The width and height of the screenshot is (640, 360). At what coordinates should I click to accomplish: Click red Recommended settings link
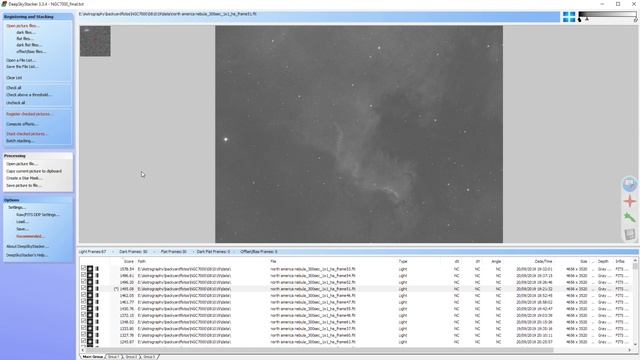tap(30, 236)
